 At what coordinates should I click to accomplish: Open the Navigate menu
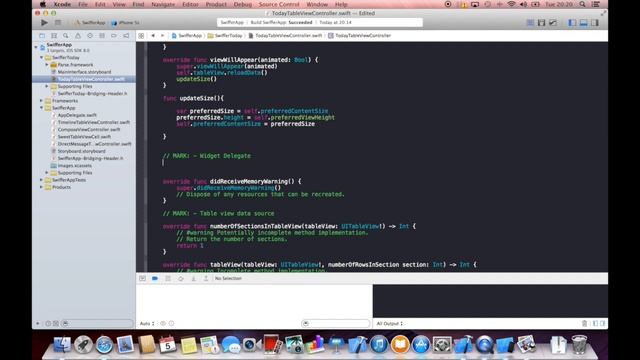click(163, 4)
